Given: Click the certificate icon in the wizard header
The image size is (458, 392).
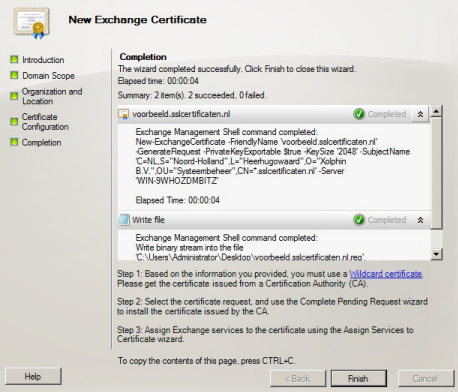Looking at the screenshot, I should point(32,23).
